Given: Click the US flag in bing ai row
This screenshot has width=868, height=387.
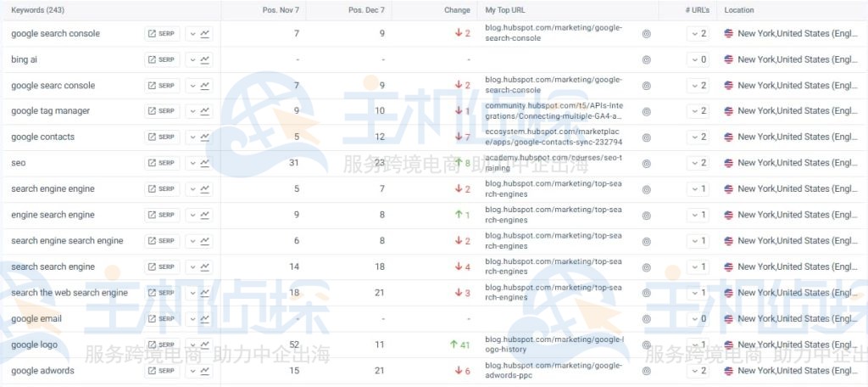Looking at the screenshot, I should click(728, 59).
